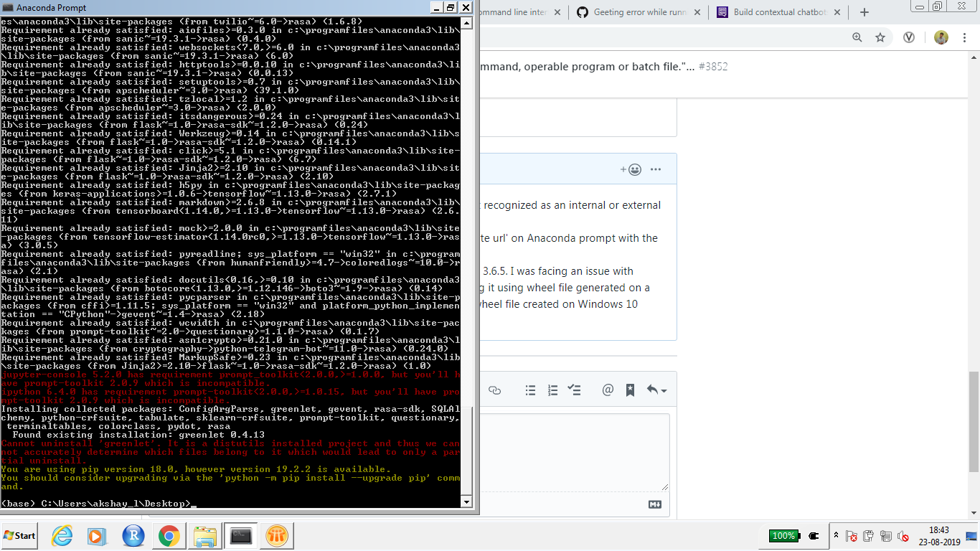The height and width of the screenshot is (551, 980).
Task: Open the comment's kebab options menu
Action: coord(655,169)
